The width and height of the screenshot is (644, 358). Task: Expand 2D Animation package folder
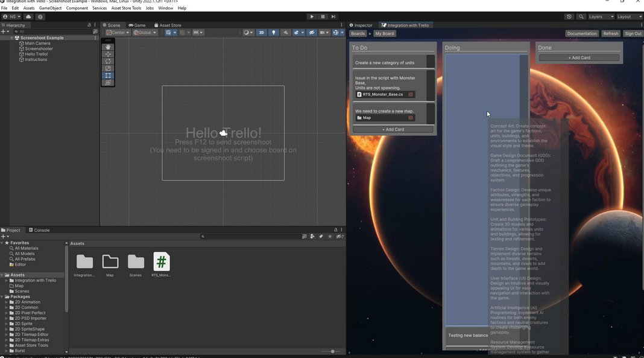click(x=6, y=302)
